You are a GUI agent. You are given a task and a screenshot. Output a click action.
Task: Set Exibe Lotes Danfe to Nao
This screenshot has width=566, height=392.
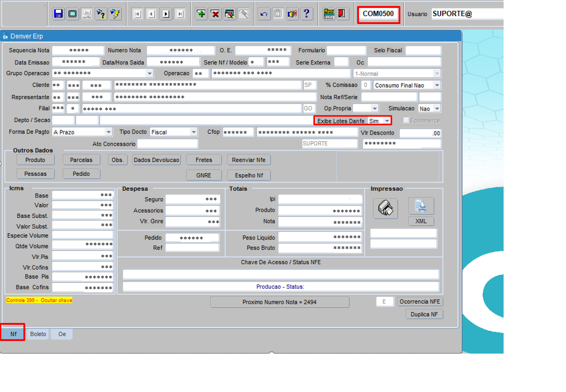pyautogui.click(x=387, y=119)
